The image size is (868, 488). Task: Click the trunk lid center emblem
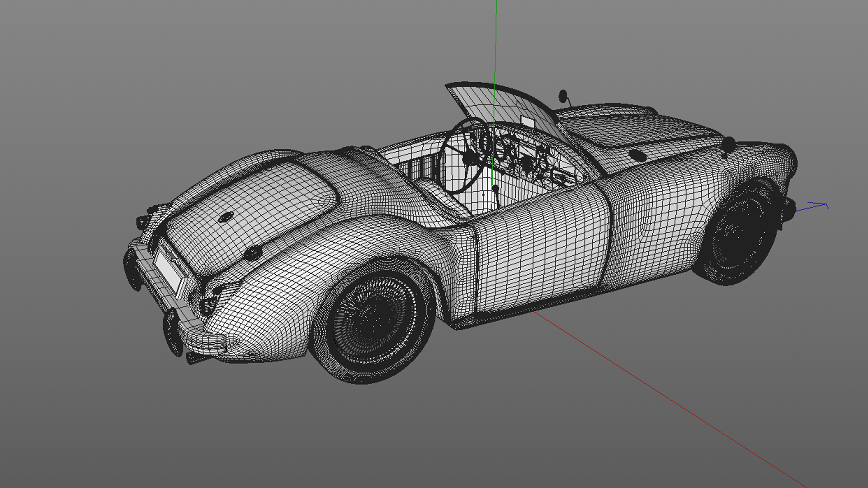[x=225, y=218]
